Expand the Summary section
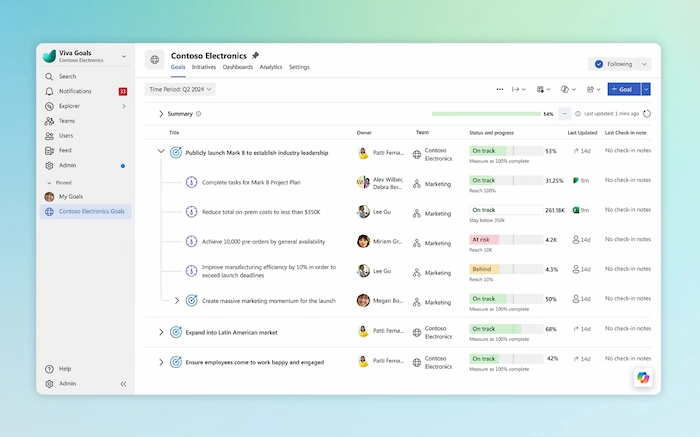700x437 pixels. (161, 114)
